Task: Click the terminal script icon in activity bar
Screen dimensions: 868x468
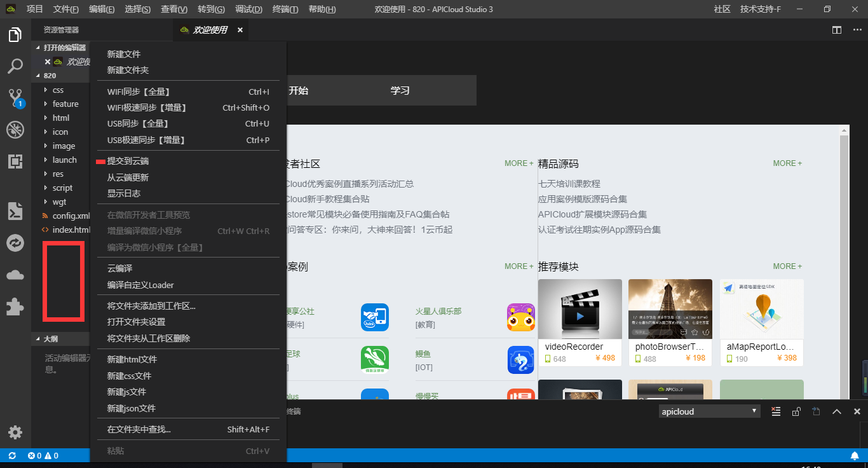Action: (15, 211)
